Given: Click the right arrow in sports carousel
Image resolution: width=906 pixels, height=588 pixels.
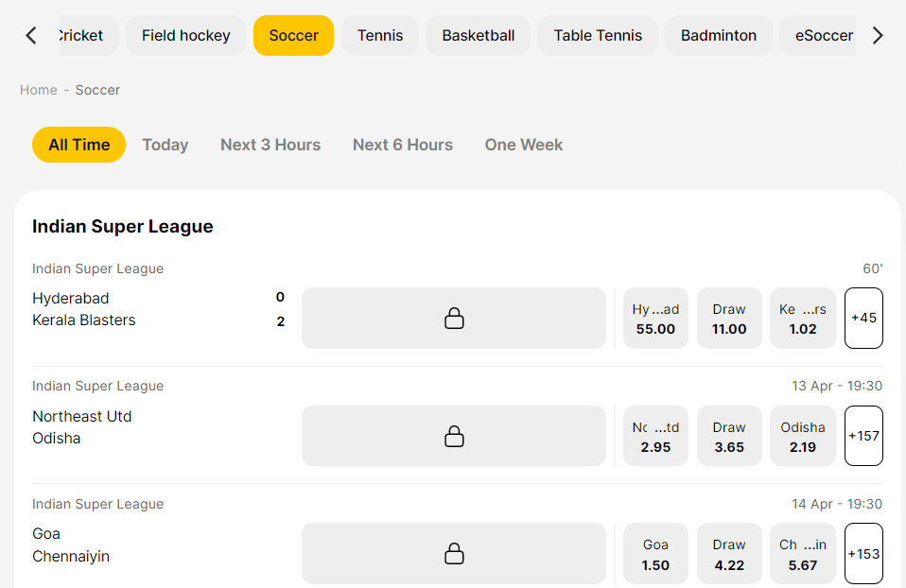Looking at the screenshot, I should [x=878, y=35].
